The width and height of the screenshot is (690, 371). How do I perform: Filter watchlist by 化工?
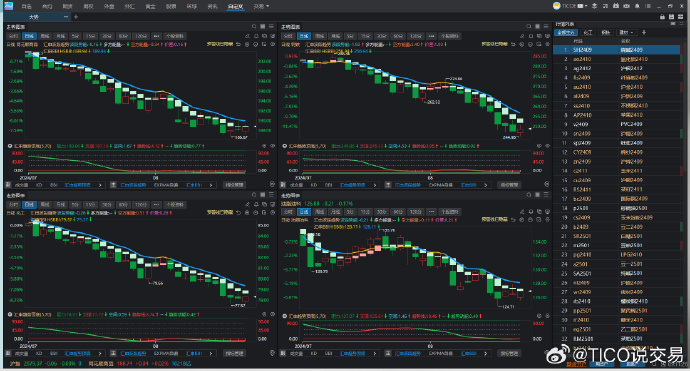[x=587, y=33]
